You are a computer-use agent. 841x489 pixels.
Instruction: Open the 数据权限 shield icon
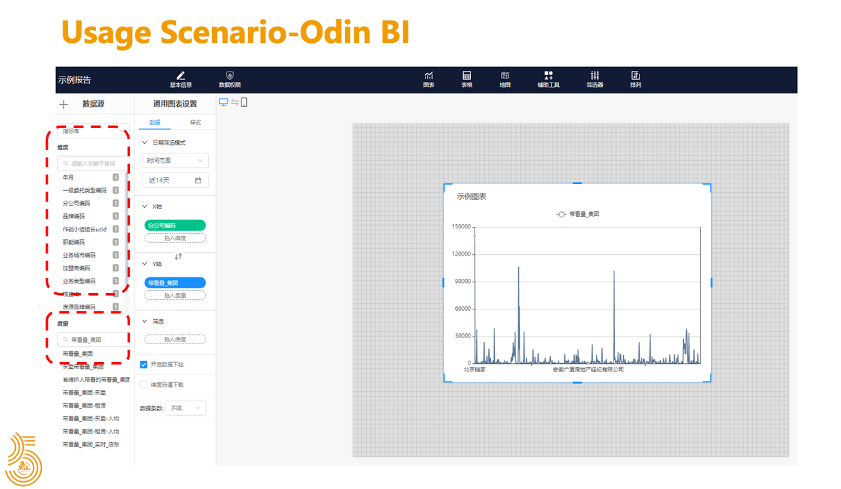pyautogui.click(x=230, y=75)
